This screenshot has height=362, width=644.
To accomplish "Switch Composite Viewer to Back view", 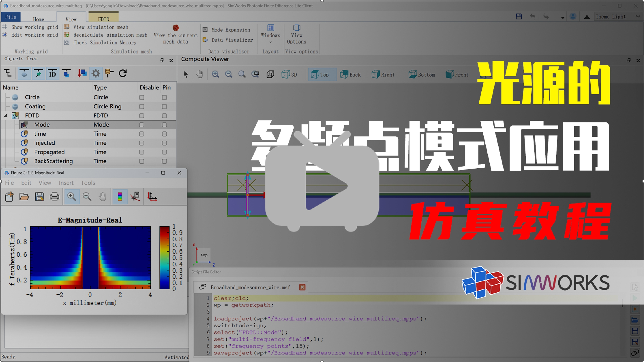I will pos(351,74).
